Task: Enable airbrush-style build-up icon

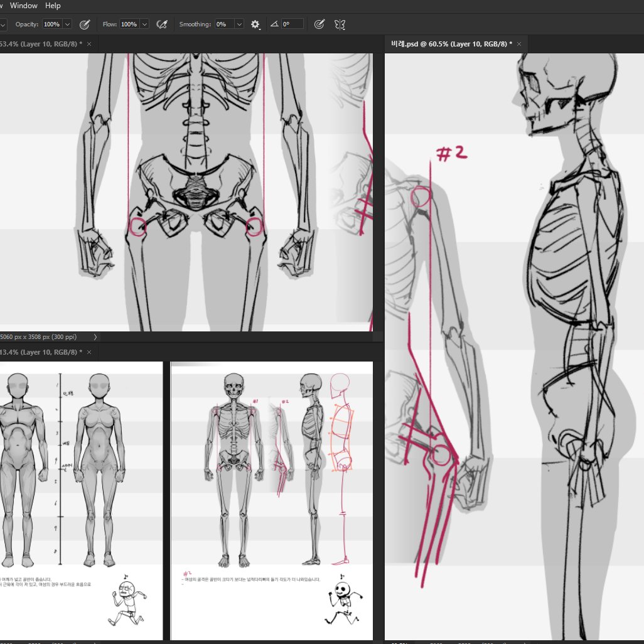Action: coord(162,24)
